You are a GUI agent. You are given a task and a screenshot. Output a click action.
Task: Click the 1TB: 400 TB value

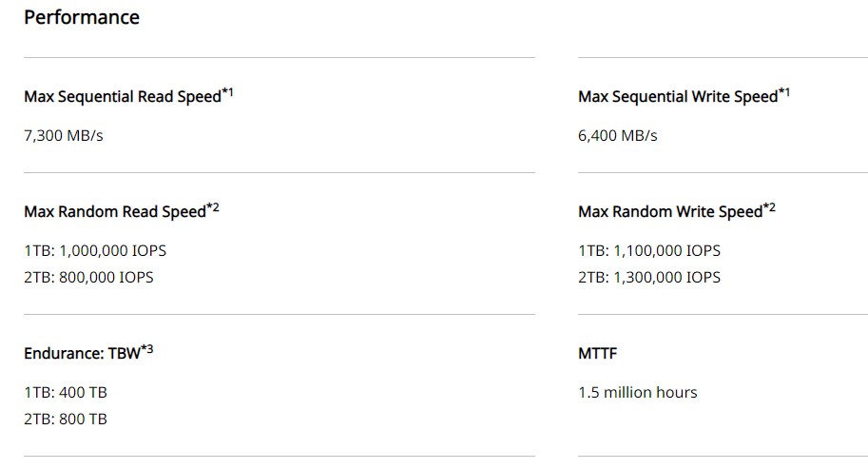pyautogui.click(x=66, y=393)
